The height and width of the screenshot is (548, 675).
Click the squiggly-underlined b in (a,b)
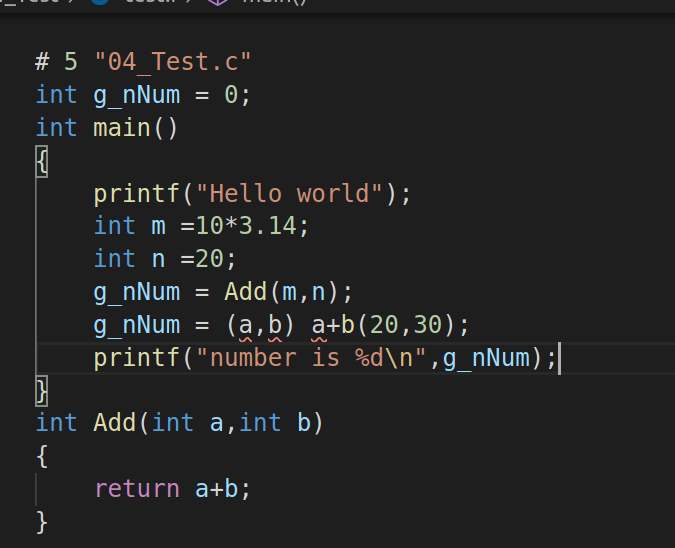[274, 325]
